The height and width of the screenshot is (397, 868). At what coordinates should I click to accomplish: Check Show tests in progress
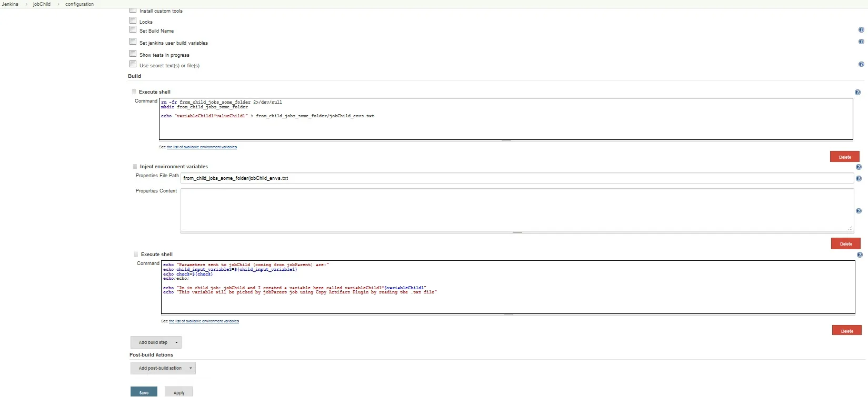[x=133, y=54]
